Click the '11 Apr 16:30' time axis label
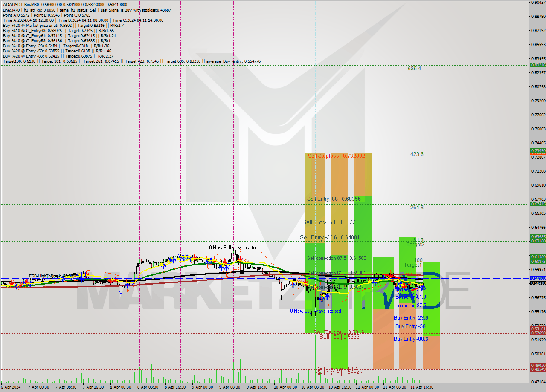The width and height of the screenshot is (546, 392). [421, 387]
